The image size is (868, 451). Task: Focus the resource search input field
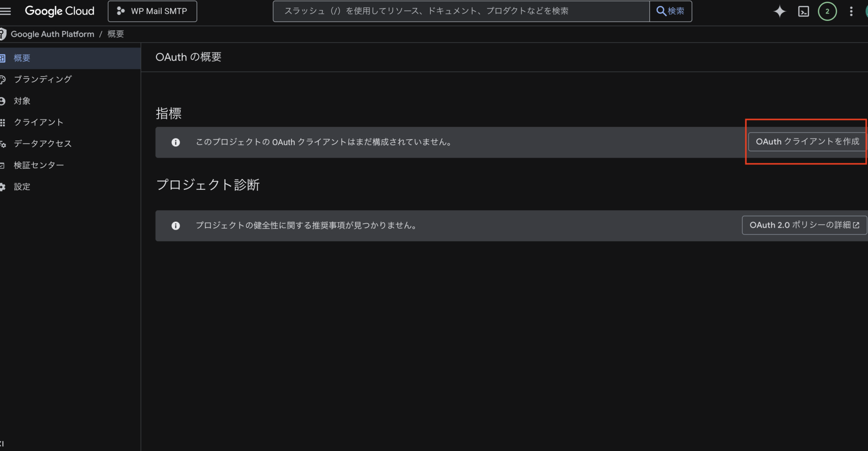[461, 11]
